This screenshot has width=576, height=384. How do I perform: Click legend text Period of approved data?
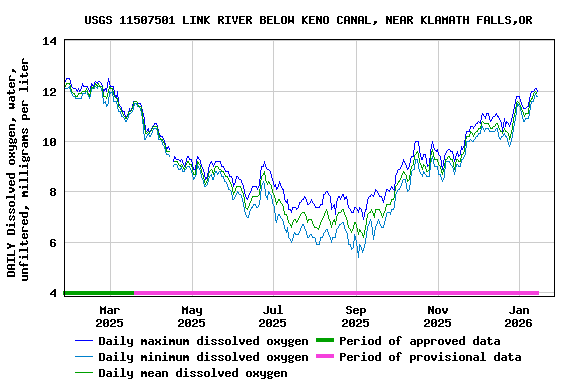coord(420,341)
